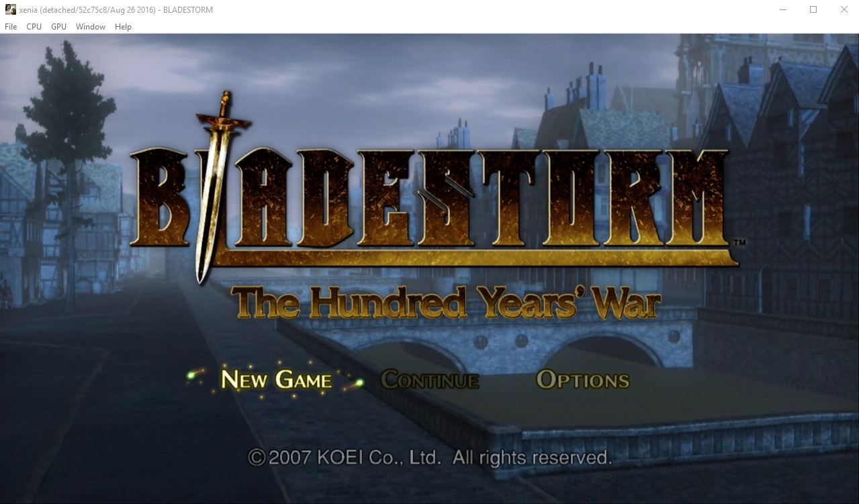Click the BLADESTORM title lettering
The height and width of the screenshot is (504, 859).
(430, 198)
